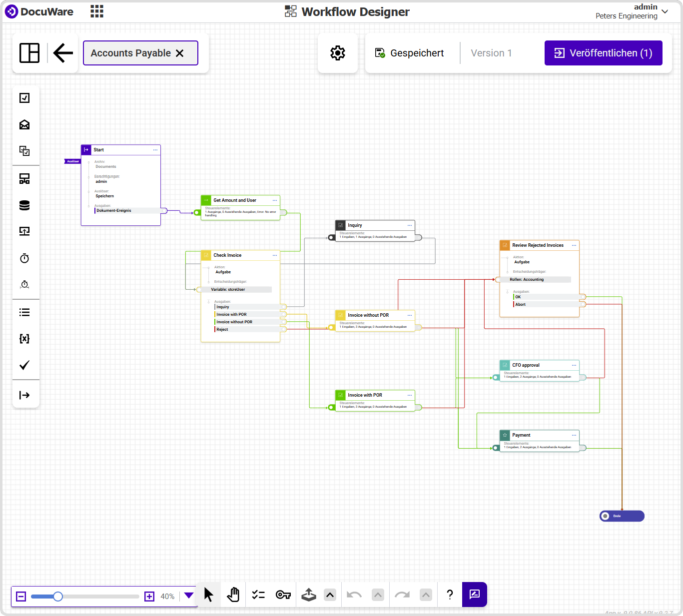683x616 pixels.
Task: Open the Payment node options menu
Action: (x=574, y=435)
